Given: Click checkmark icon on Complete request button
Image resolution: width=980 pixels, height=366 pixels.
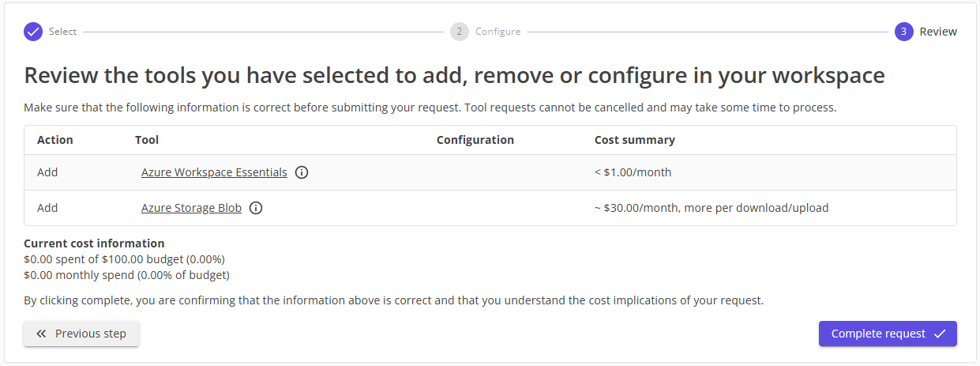Looking at the screenshot, I should 940,334.
